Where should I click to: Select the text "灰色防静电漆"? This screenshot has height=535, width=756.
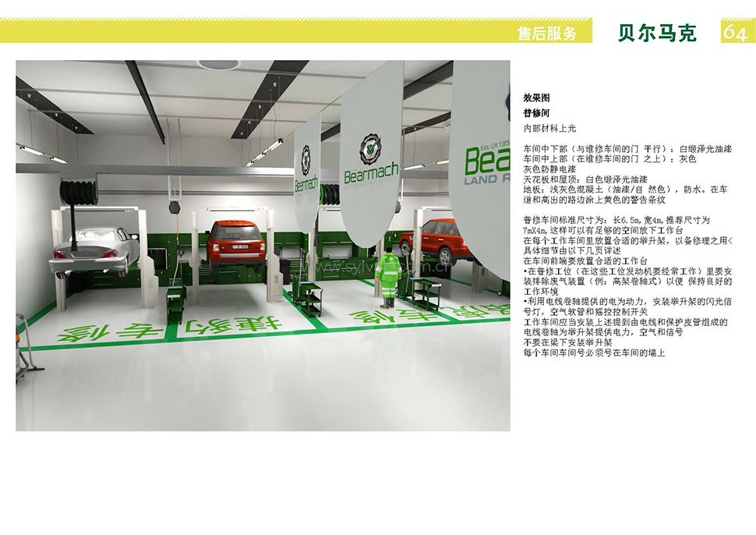coord(549,169)
